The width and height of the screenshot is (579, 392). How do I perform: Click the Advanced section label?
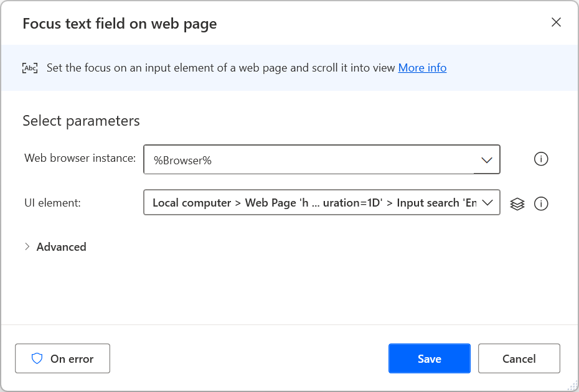(61, 247)
